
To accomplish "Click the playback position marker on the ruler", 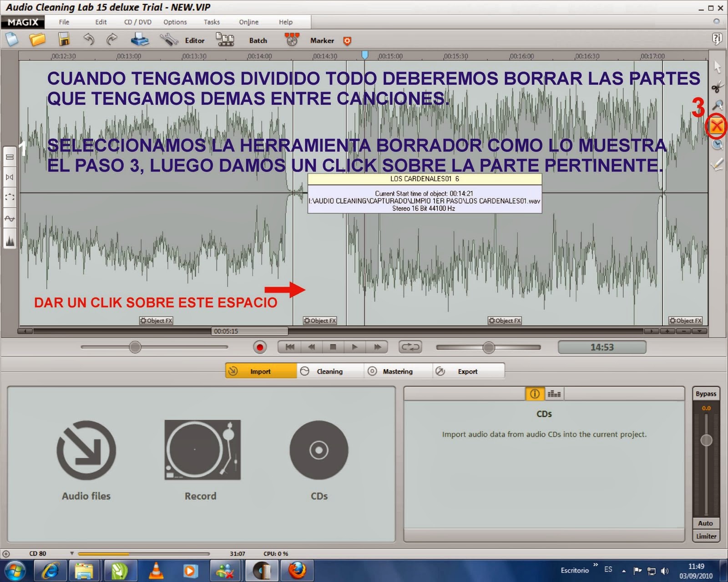I will coord(364,55).
